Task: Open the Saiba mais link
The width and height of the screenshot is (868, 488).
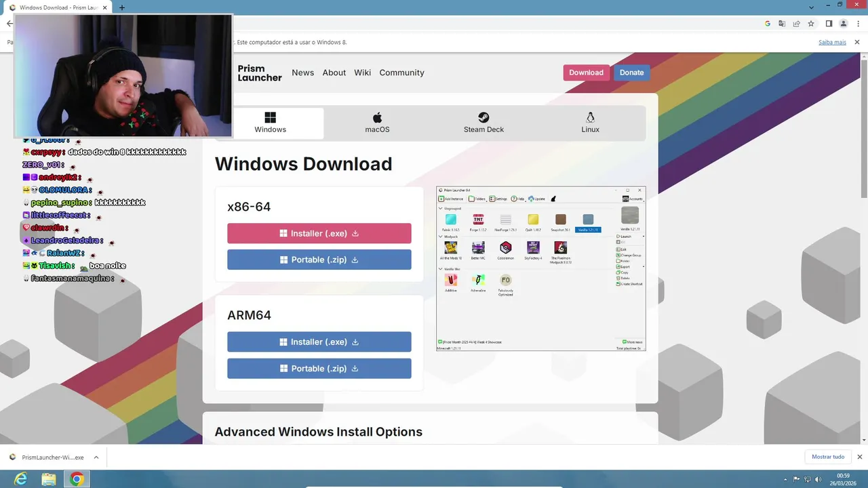Action: coord(832,42)
